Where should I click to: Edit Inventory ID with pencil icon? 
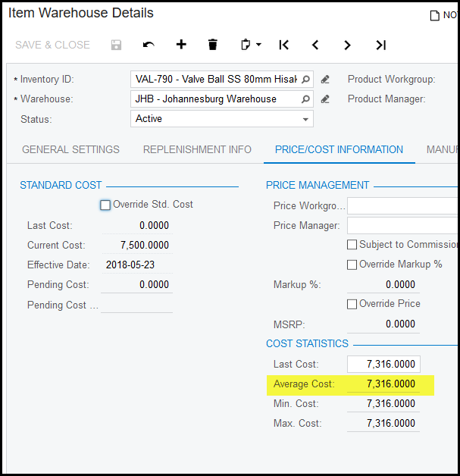click(x=325, y=79)
